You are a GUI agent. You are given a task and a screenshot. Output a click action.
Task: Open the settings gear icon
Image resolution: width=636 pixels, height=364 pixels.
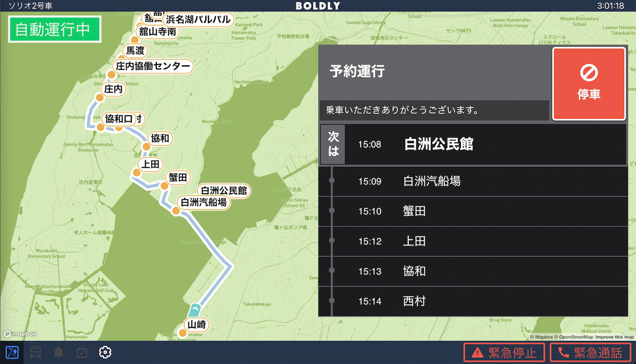click(105, 352)
